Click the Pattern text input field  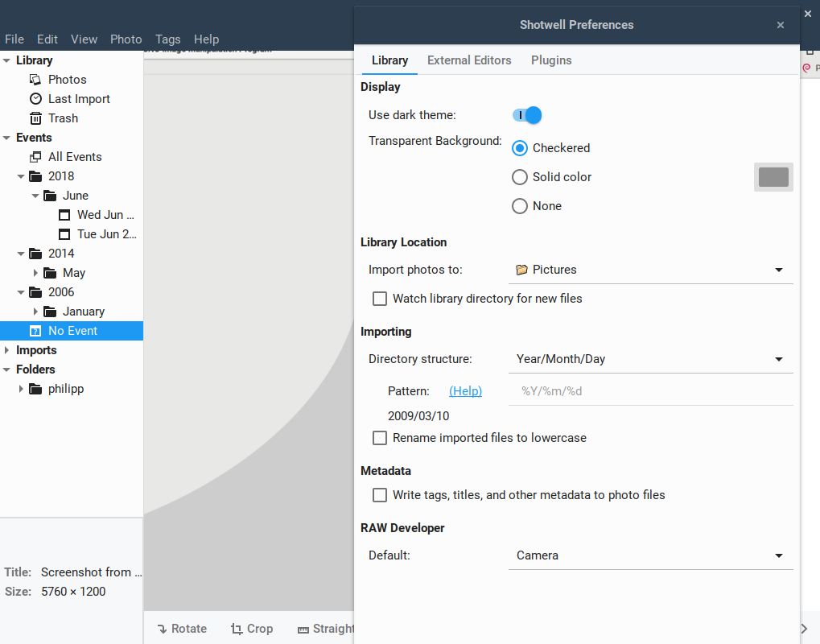[650, 391]
